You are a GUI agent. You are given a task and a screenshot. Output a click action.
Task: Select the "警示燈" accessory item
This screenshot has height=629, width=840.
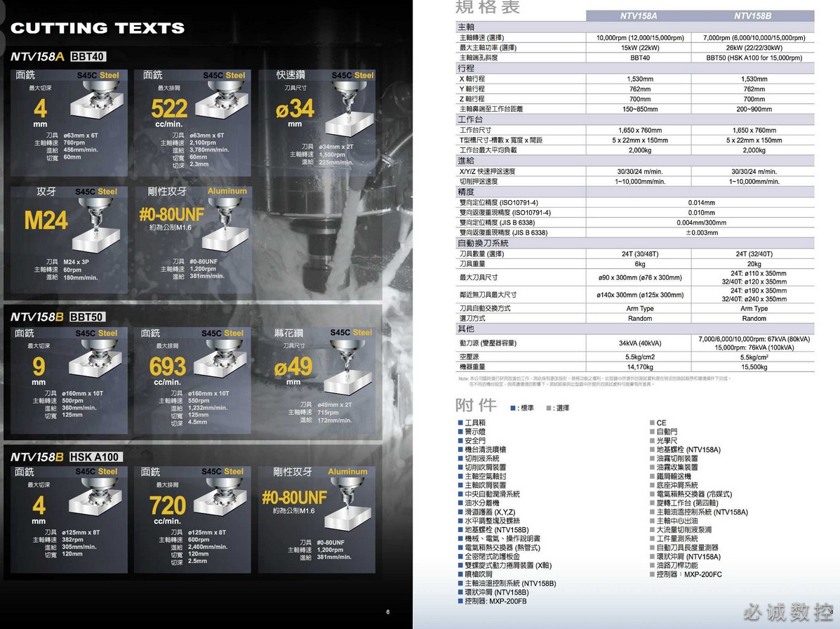pyautogui.click(x=475, y=432)
